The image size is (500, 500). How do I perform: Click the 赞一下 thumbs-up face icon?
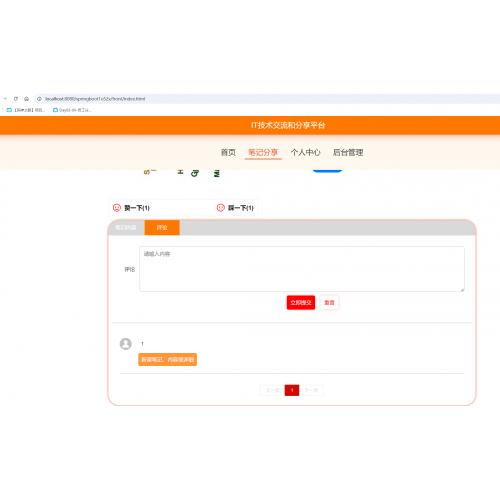tap(117, 208)
